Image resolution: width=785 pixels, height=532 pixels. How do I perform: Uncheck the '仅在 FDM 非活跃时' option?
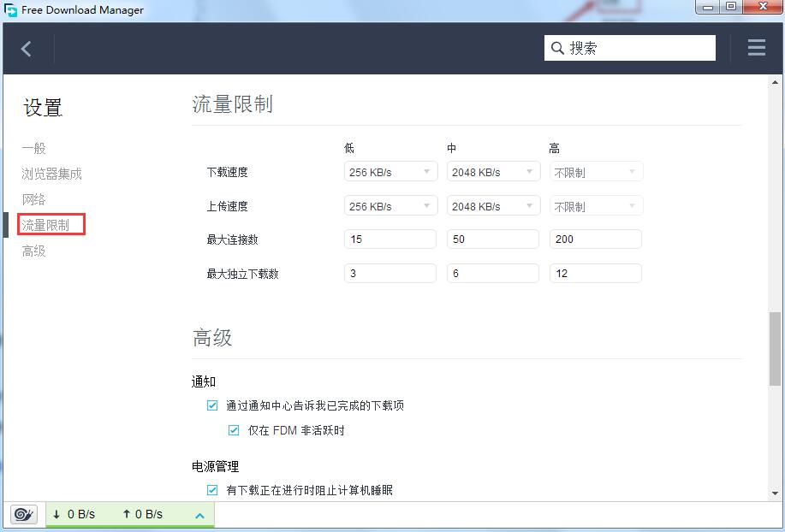(234, 429)
